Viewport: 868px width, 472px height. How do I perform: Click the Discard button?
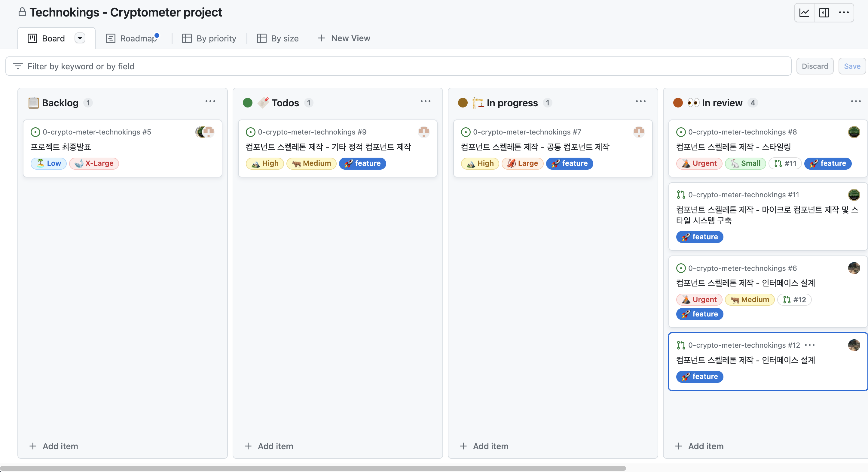815,66
